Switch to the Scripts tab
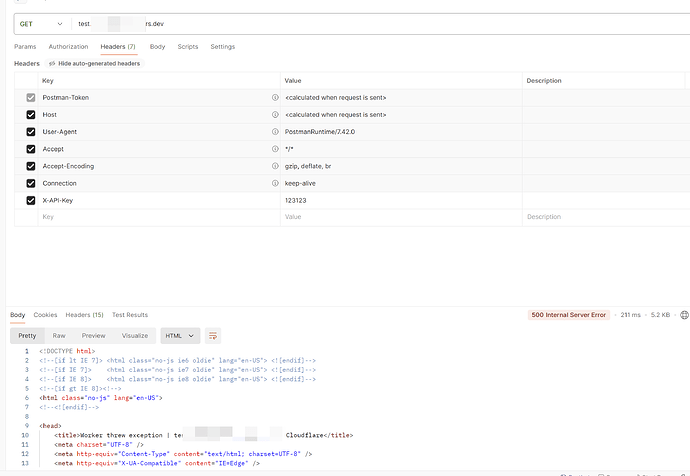 pos(188,47)
